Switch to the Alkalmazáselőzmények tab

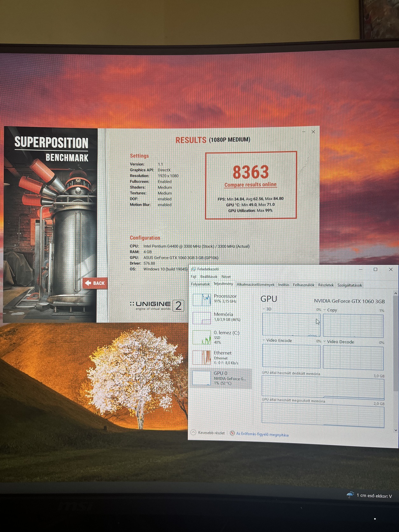pos(255,284)
